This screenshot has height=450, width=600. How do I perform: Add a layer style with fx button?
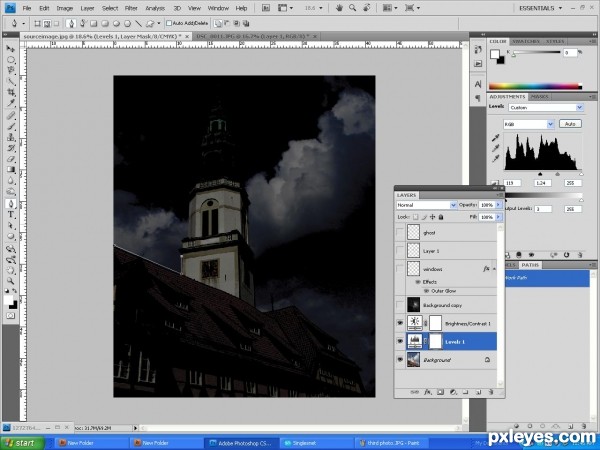(427, 392)
